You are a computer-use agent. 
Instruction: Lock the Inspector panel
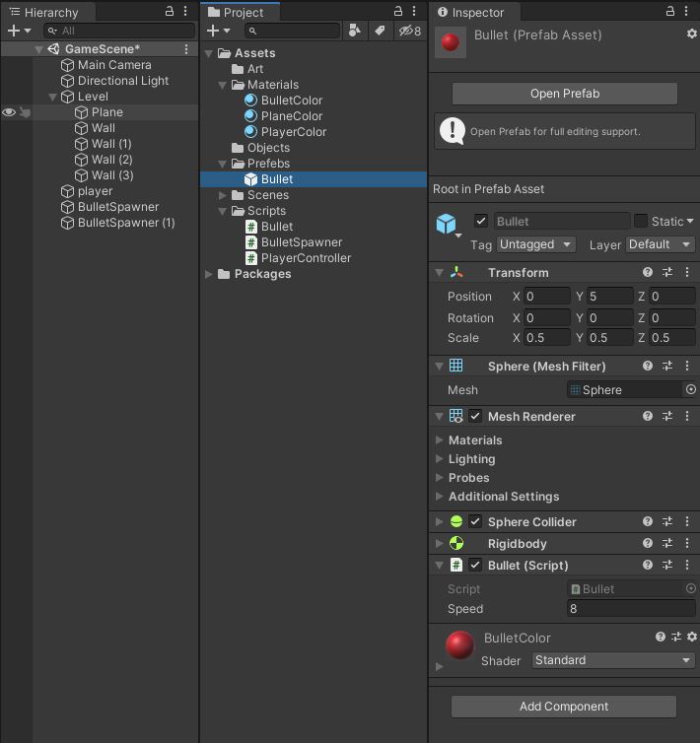tap(670, 12)
